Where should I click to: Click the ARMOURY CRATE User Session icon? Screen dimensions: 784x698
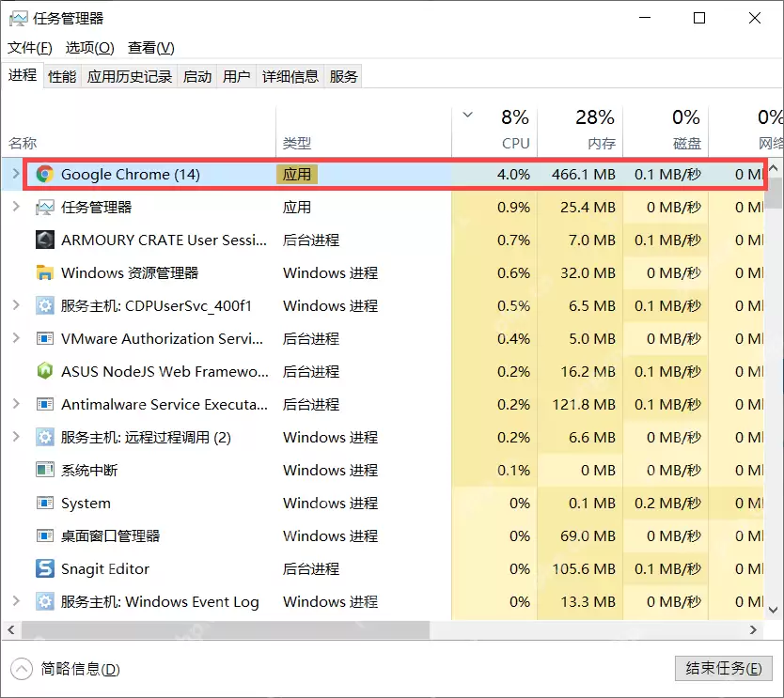tap(44, 240)
